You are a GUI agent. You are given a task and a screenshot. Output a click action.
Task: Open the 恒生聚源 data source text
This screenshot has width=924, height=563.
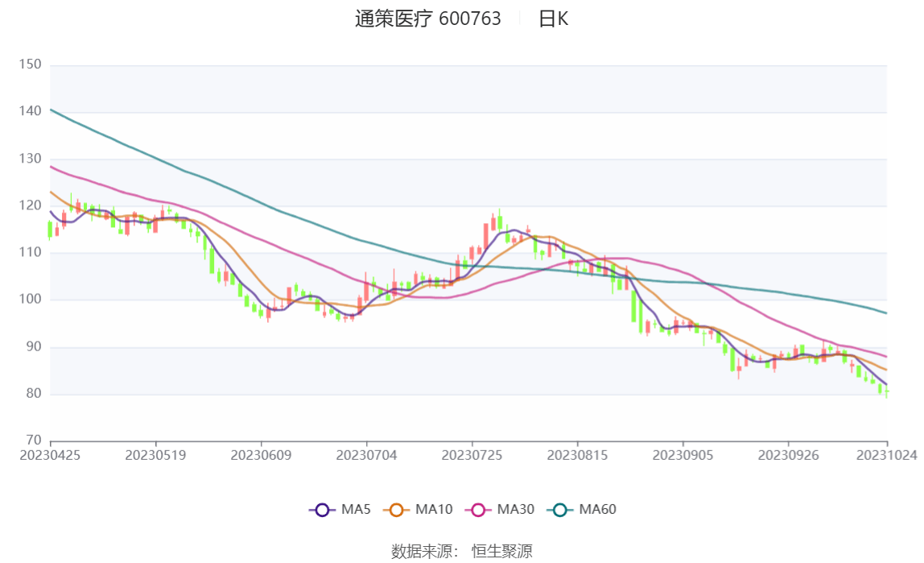(x=501, y=552)
